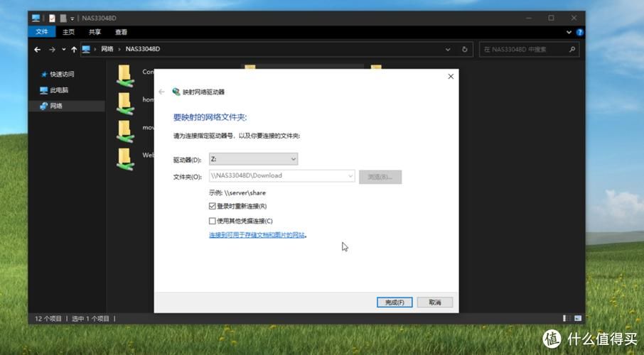Click the dialog back arrow

click(x=161, y=92)
